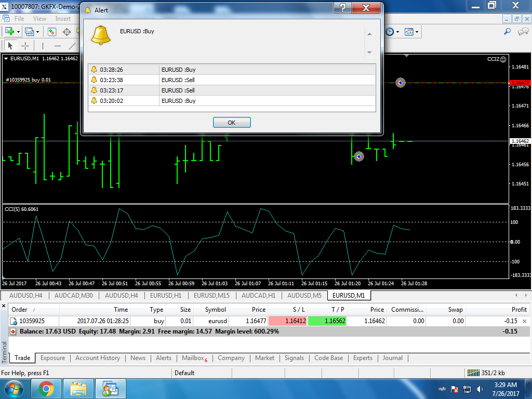This screenshot has height=399, width=532.
Task: Open the Market Watch toolbar icon
Action: (x=51, y=32)
